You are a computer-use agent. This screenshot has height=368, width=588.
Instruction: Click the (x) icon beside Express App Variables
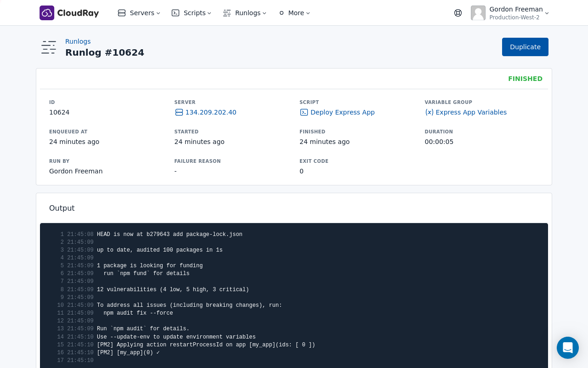point(429,112)
